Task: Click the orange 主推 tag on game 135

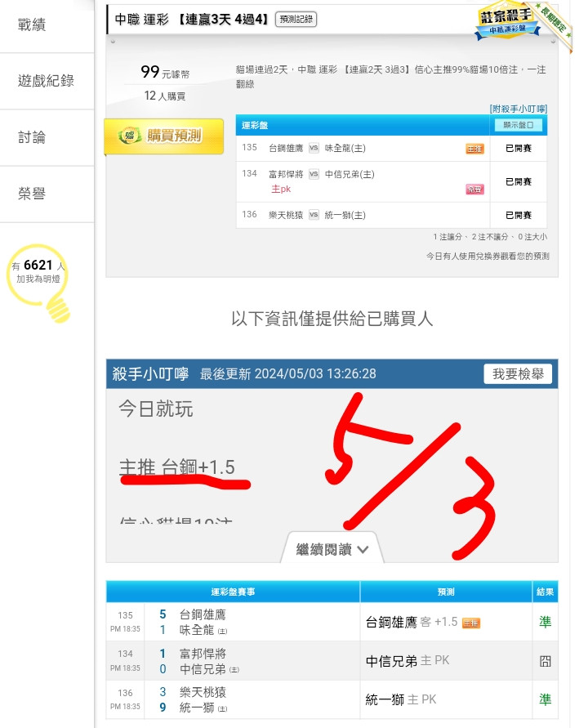Action: point(474,149)
